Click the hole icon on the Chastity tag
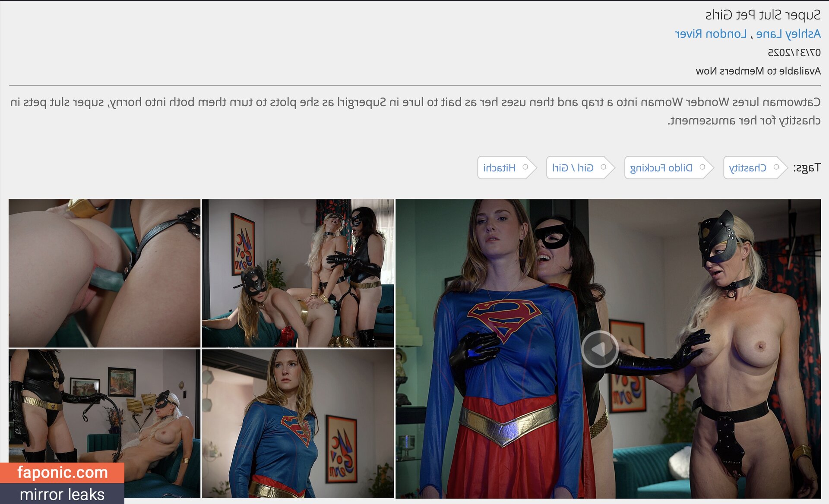The width and height of the screenshot is (829, 504). (776, 167)
